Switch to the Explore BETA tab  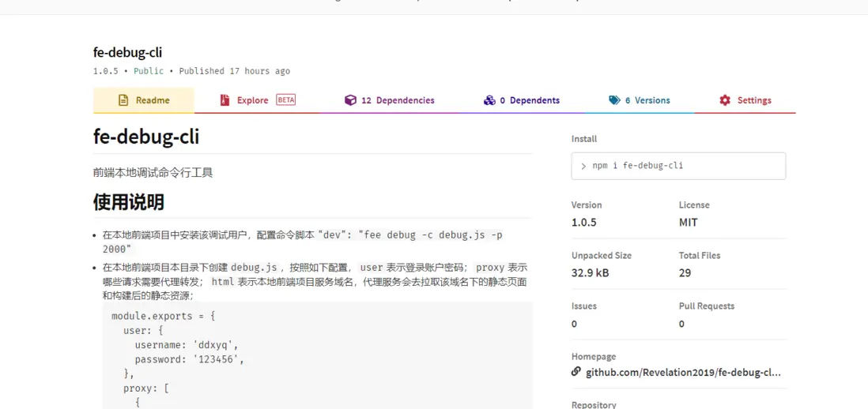[x=258, y=100]
